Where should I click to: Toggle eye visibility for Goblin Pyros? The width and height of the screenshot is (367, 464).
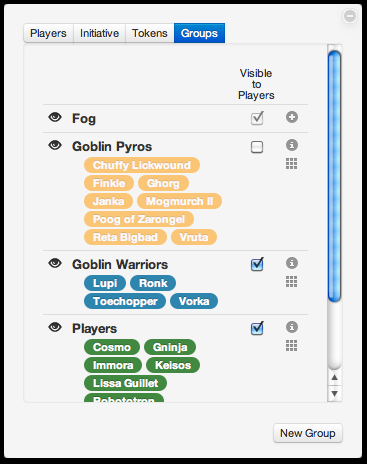click(x=55, y=145)
